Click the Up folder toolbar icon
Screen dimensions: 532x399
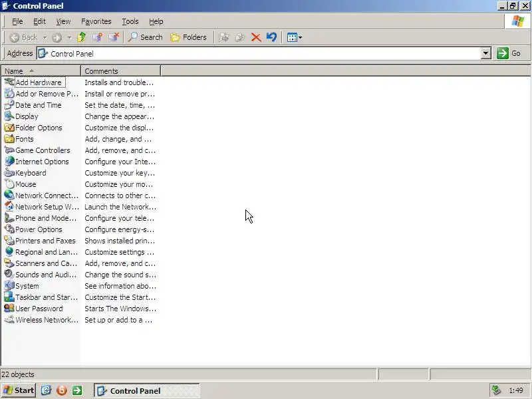click(x=81, y=37)
